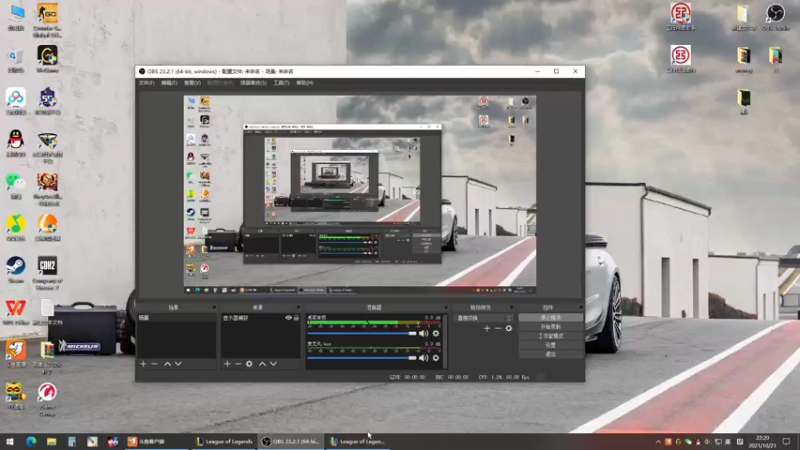Undock the Controls (控件) panel using its header button
Image resolution: width=800 pixels, height=450 pixels.
(x=581, y=307)
